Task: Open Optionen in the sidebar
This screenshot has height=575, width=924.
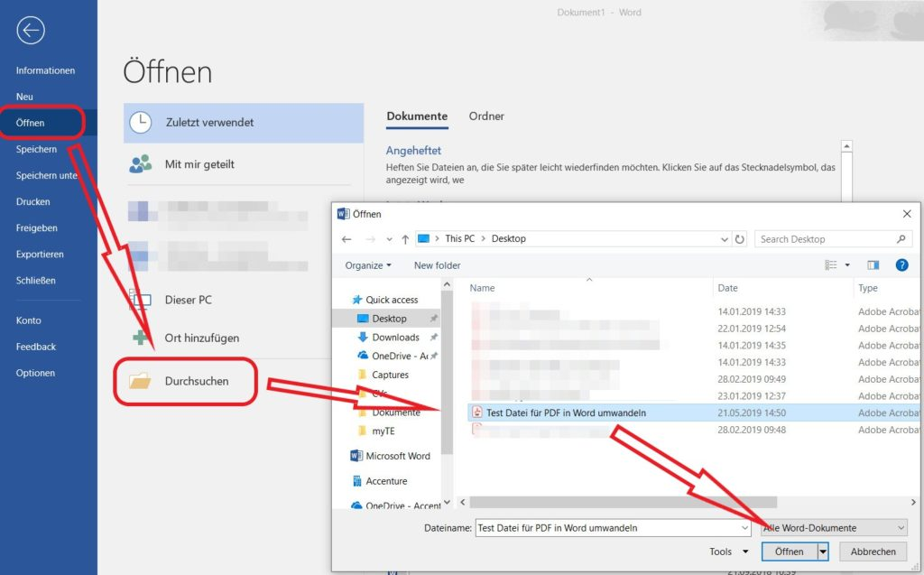Action: pos(35,373)
